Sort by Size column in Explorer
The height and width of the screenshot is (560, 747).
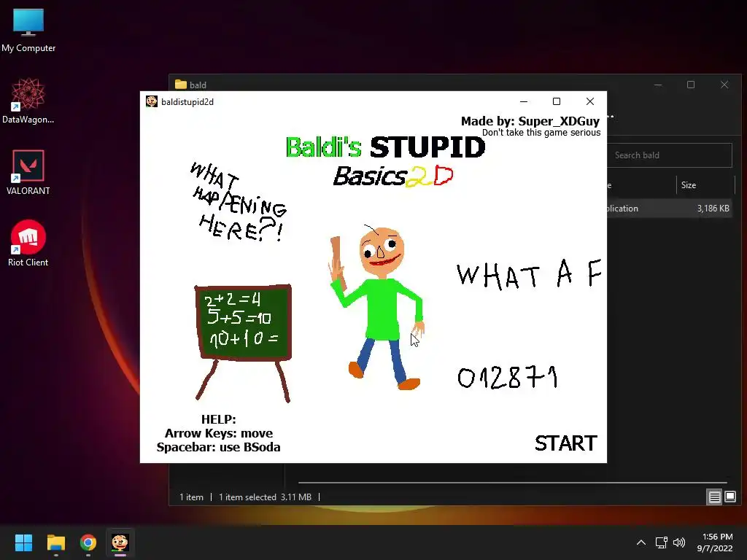tap(705, 184)
